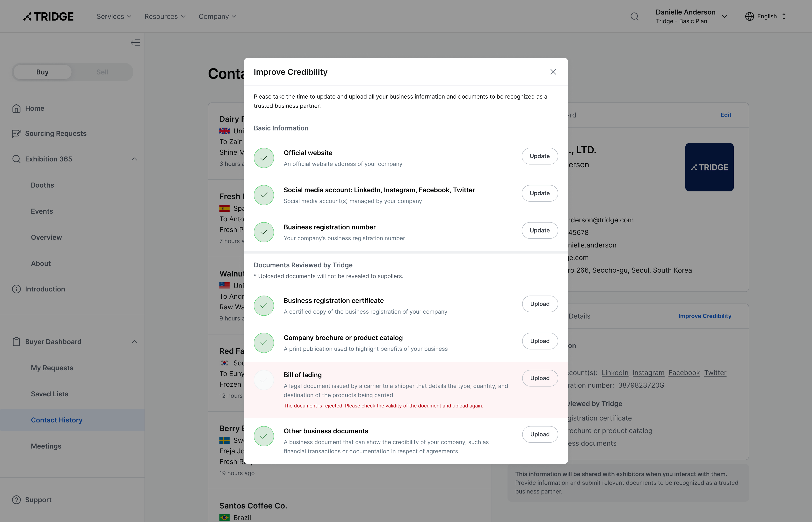Click the Company brochure check icon

click(264, 343)
